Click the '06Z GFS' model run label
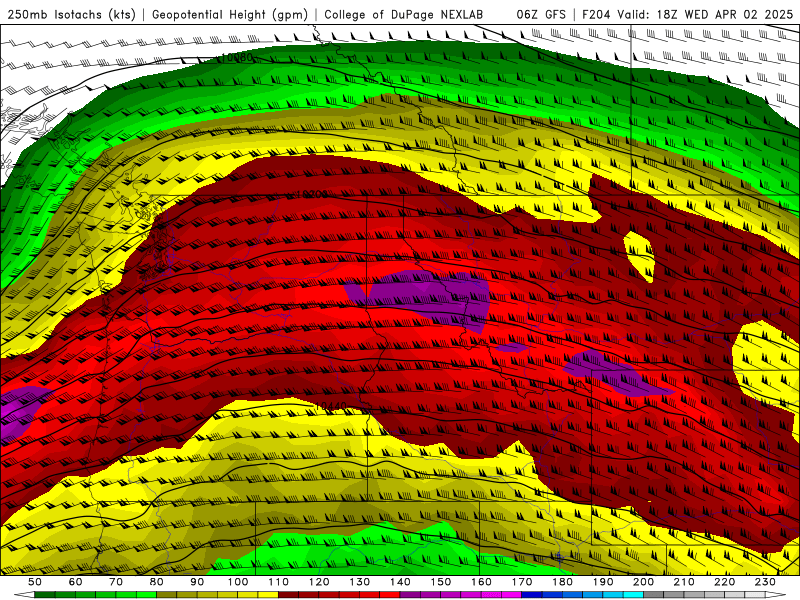 coord(541,14)
